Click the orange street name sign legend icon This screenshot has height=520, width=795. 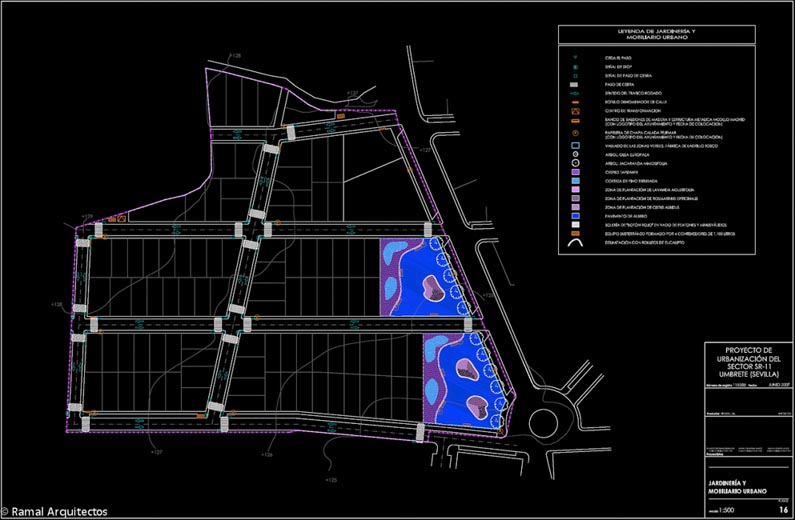pyautogui.click(x=578, y=102)
